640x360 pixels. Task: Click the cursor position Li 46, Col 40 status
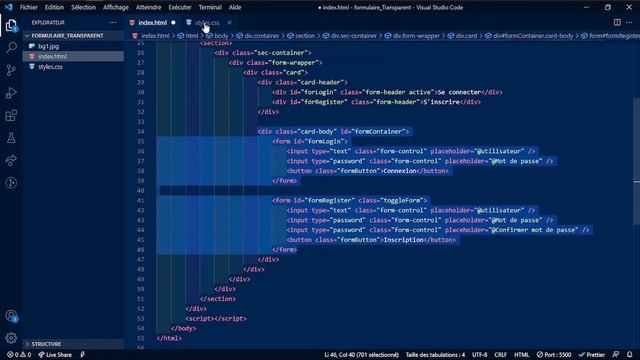(361, 355)
